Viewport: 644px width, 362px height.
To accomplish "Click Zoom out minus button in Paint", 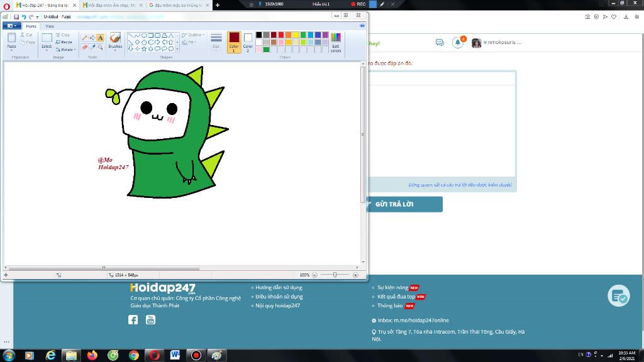I will coord(314,275).
